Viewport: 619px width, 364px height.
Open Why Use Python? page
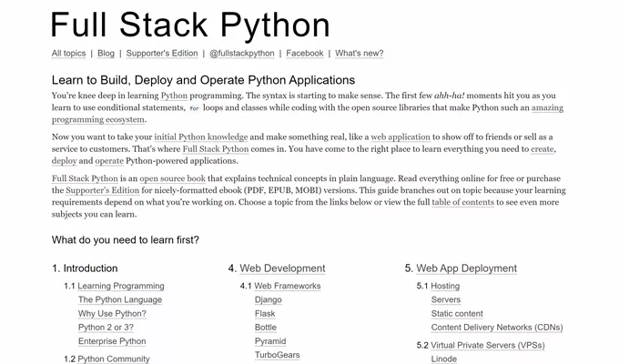[x=112, y=313]
